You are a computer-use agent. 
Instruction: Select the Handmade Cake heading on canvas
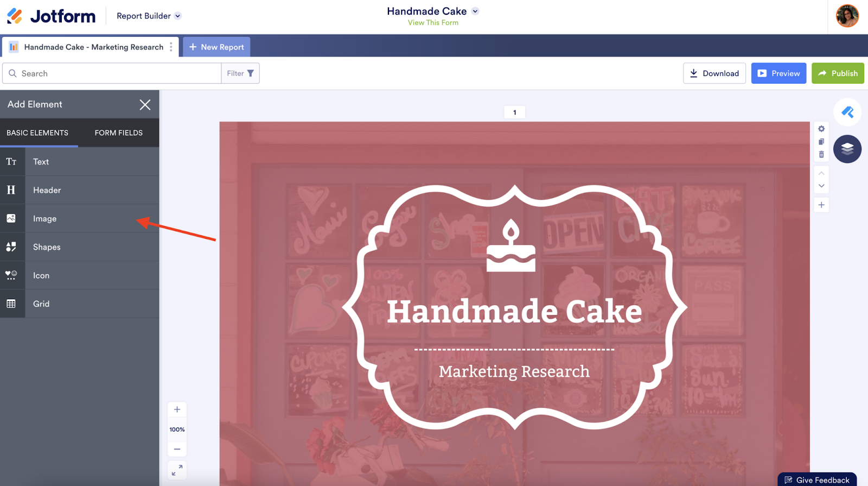coord(514,312)
